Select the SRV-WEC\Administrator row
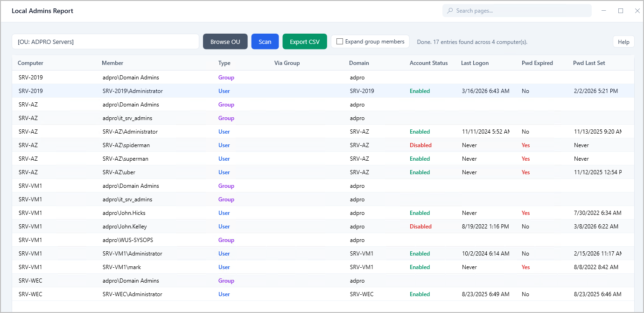 132,294
